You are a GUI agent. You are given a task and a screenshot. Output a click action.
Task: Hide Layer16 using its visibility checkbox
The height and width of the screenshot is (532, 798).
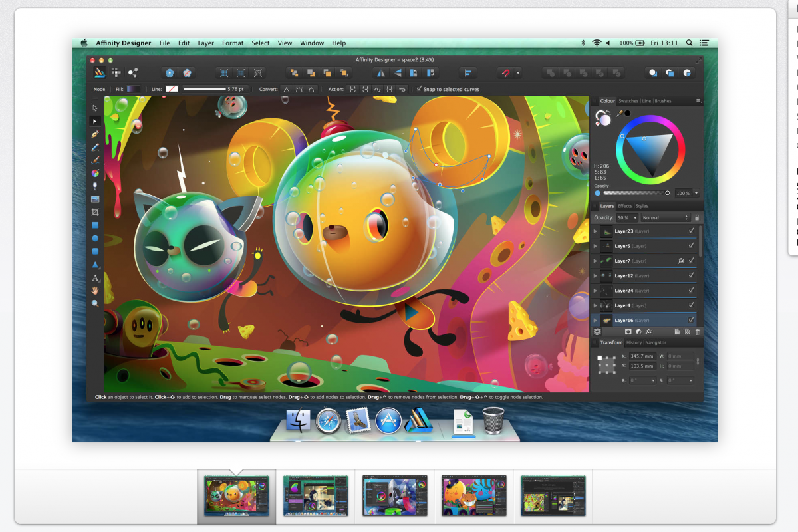(x=692, y=320)
